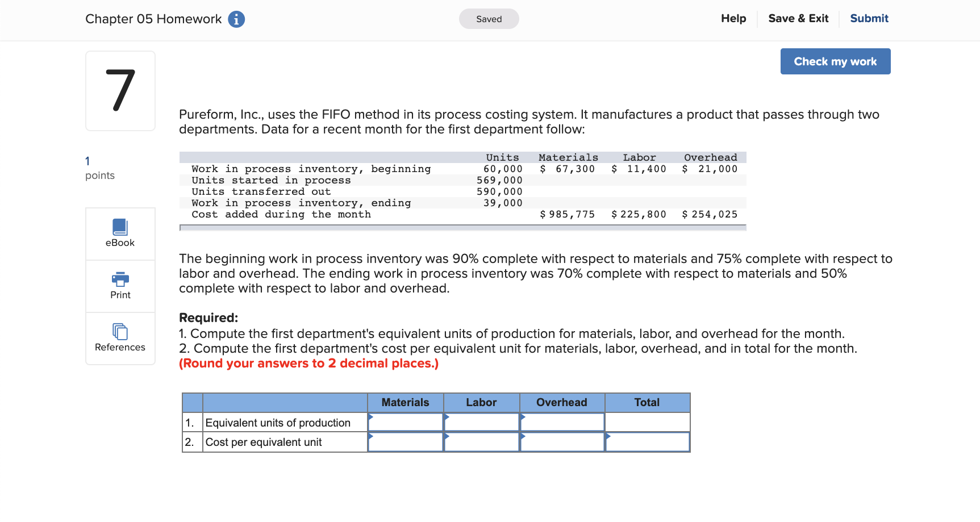The height and width of the screenshot is (522, 980).
Task: Click the Labor equivalent units input field
Action: click(482, 422)
